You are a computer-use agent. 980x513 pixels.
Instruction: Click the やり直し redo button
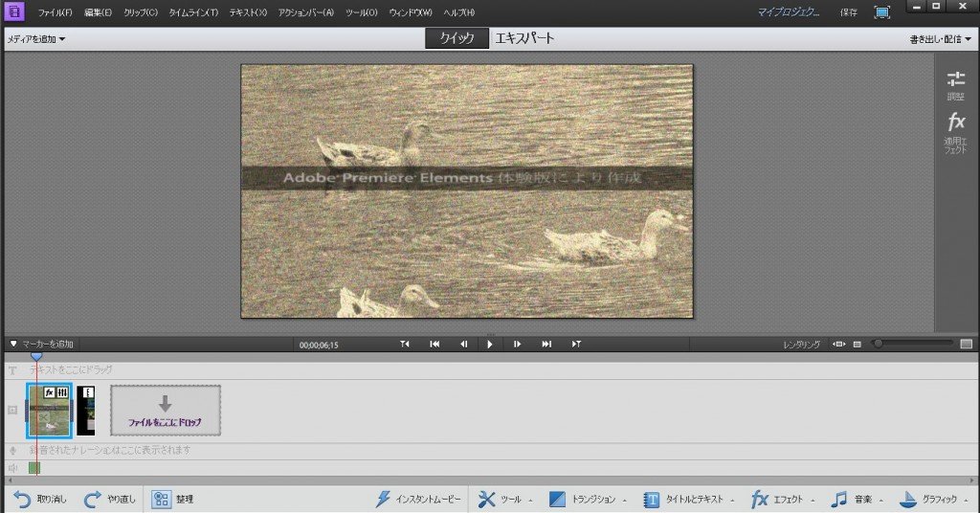[x=109, y=500]
